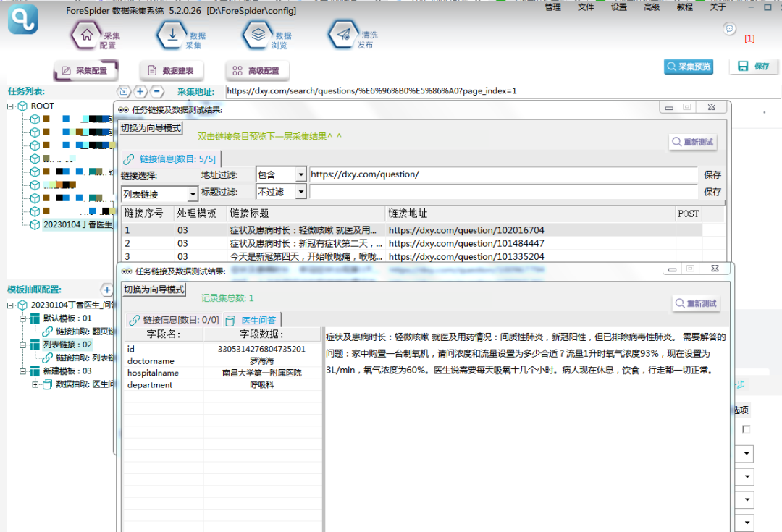
Task: Collapse the 列表链接 : 02 node
Action: pos(22,345)
